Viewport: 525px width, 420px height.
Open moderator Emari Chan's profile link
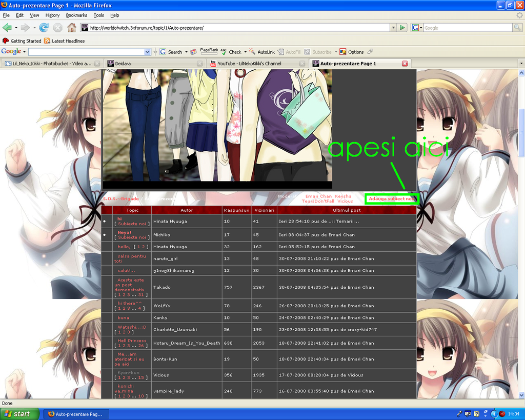(318, 196)
